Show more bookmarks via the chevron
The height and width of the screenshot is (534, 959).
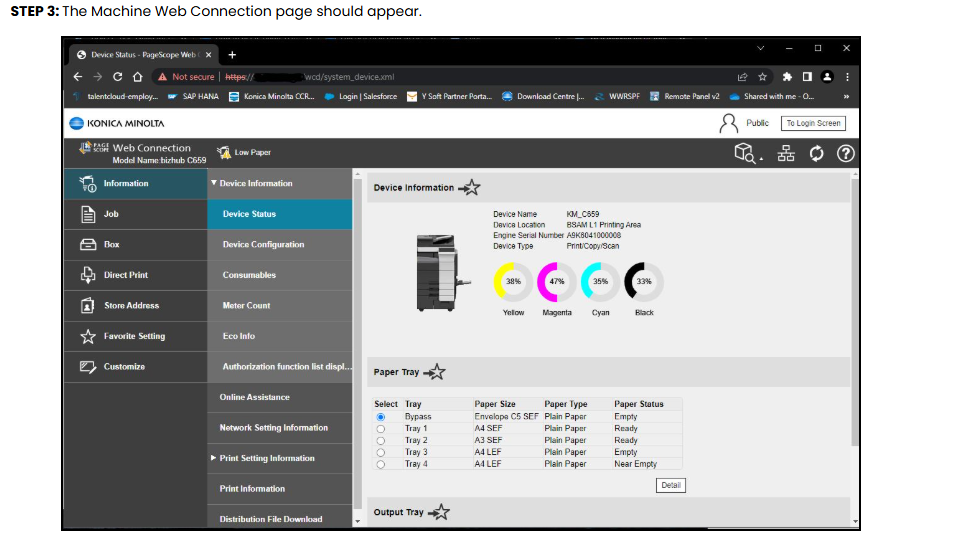click(x=846, y=97)
